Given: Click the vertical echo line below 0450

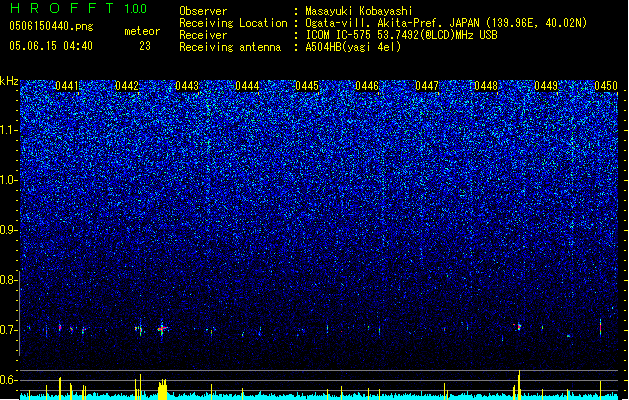Looking at the screenshot, I should pyautogui.click(x=600, y=327).
